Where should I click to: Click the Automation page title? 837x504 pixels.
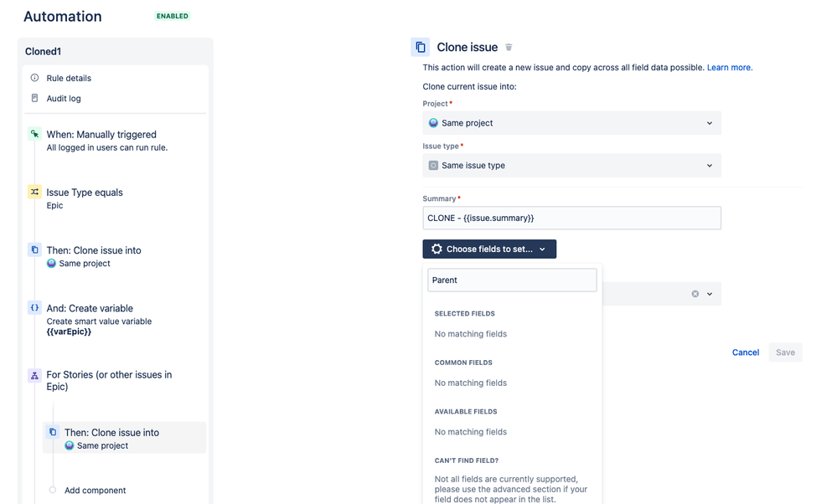point(63,17)
